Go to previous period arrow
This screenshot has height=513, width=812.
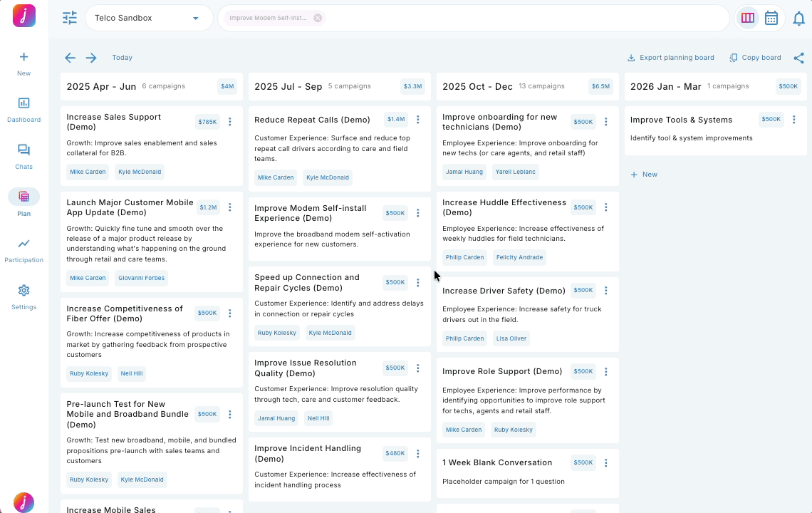point(70,58)
